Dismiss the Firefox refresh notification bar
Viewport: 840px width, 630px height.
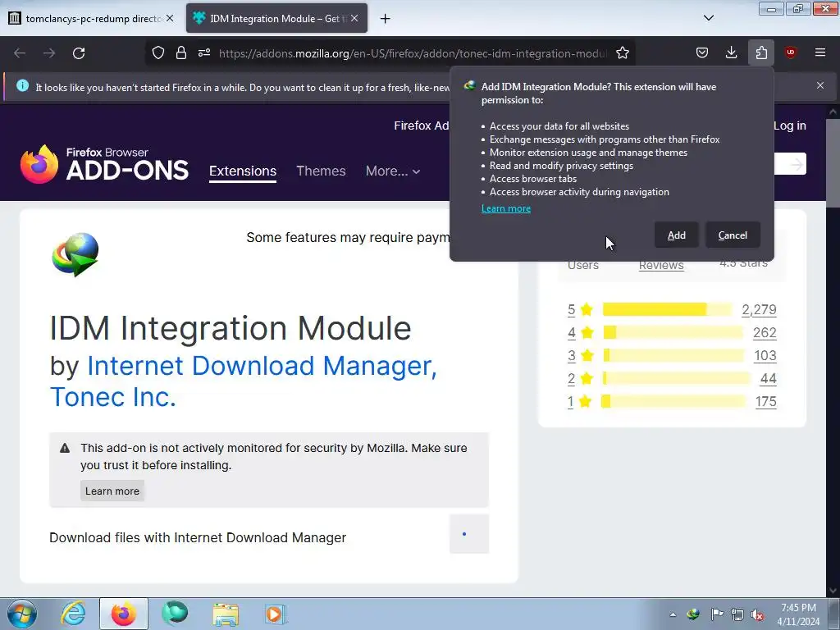[820, 85]
